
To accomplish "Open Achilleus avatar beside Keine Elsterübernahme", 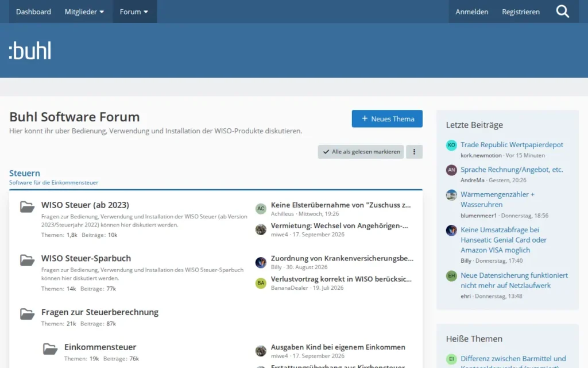I will tap(261, 208).
